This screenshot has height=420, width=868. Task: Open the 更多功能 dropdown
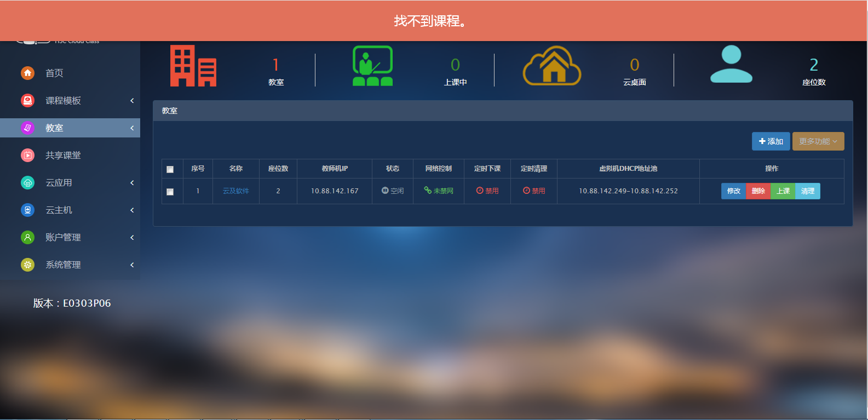pyautogui.click(x=818, y=141)
